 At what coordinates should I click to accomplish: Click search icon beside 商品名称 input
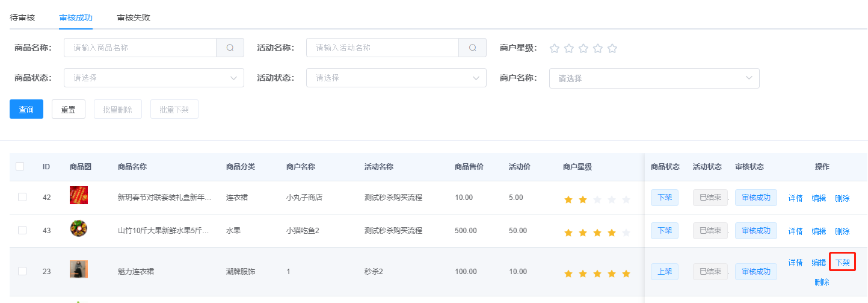point(230,48)
